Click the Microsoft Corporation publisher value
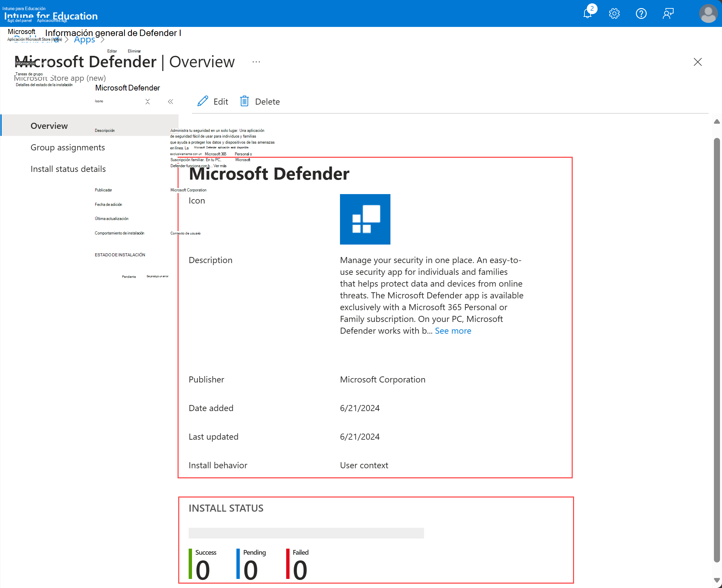Viewport: 722px width, 588px height. tap(383, 379)
